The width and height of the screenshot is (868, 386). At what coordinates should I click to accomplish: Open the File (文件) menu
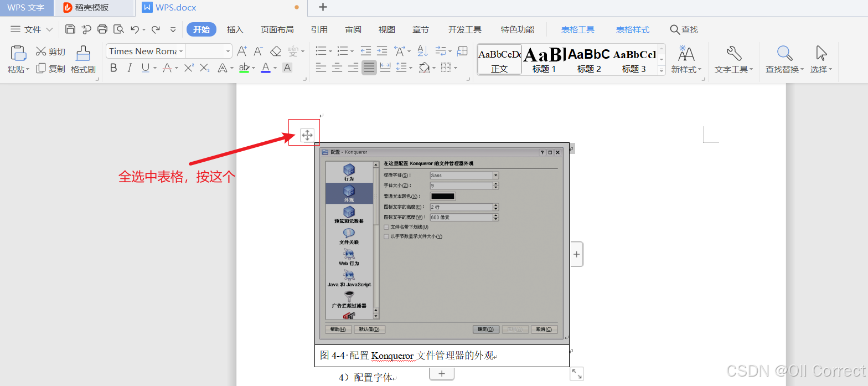coord(32,29)
